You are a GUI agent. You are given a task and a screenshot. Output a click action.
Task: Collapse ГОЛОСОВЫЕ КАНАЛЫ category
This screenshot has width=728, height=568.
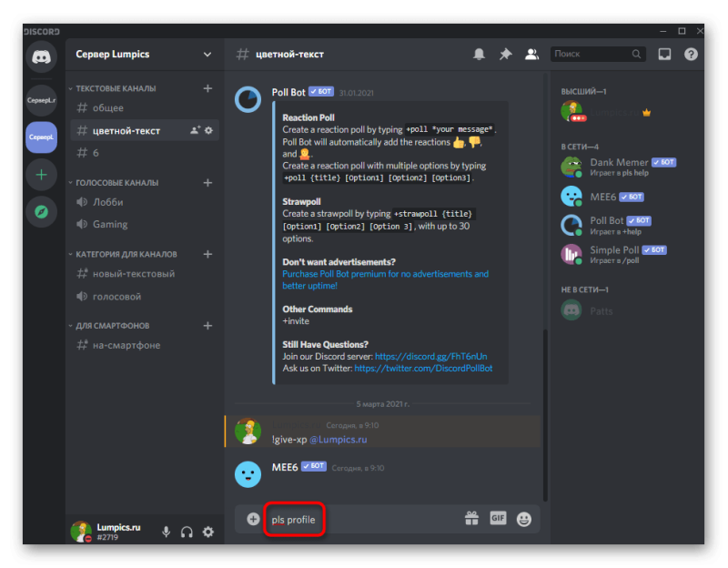pyautogui.click(x=113, y=183)
